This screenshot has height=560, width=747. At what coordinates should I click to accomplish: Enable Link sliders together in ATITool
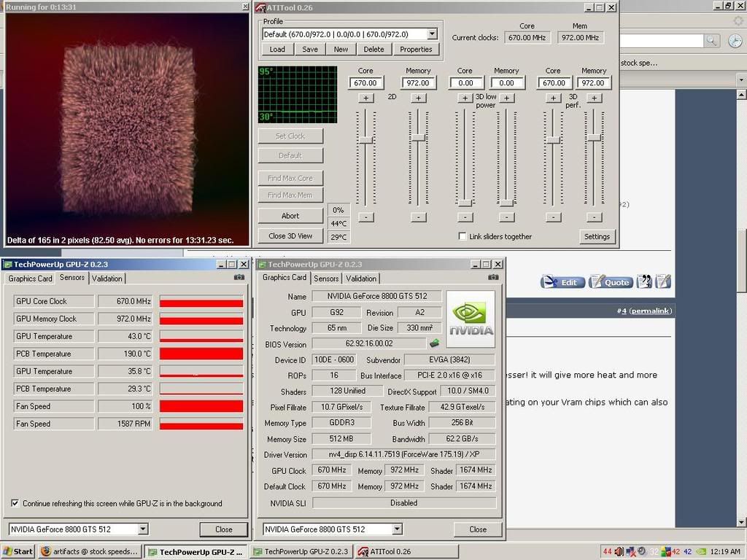[x=462, y=236]
